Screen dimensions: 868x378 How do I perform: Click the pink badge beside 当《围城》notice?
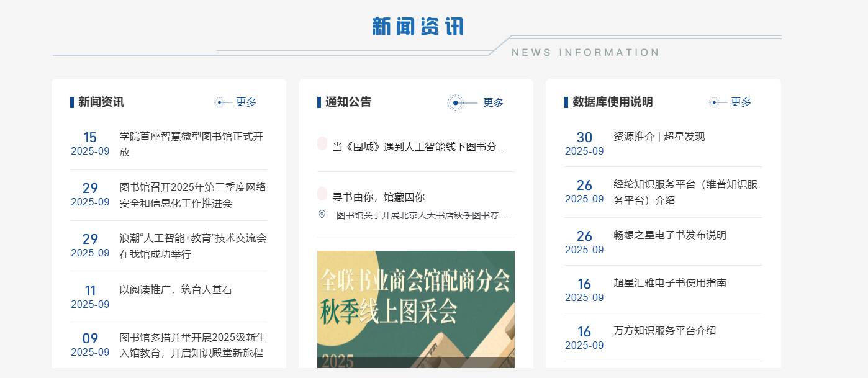coord(322,144)
